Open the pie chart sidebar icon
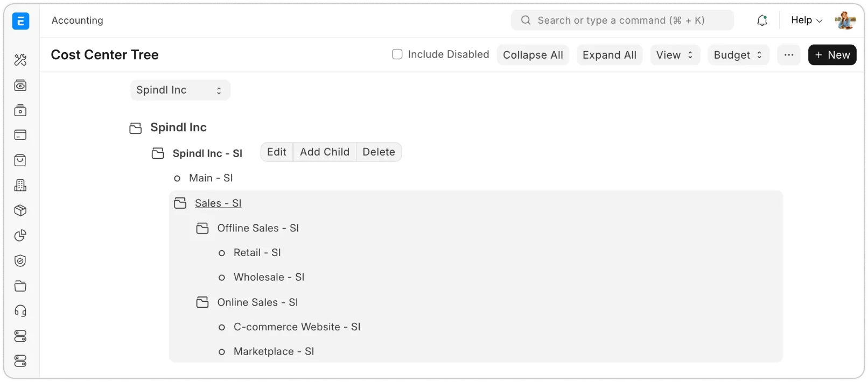The image size is (868, 382). (x=20, y=236)
